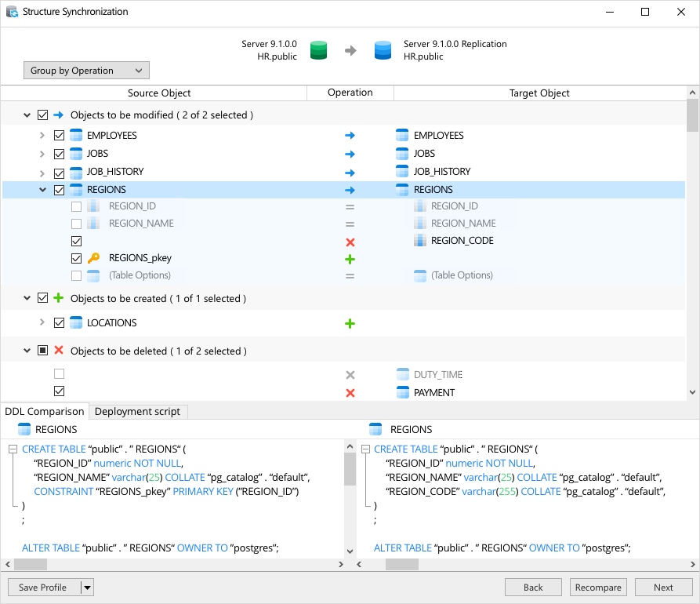Switch to the Deployment script tab
Image resolution: width=700 pixels, height=604 pixels.
pos(138,411)
